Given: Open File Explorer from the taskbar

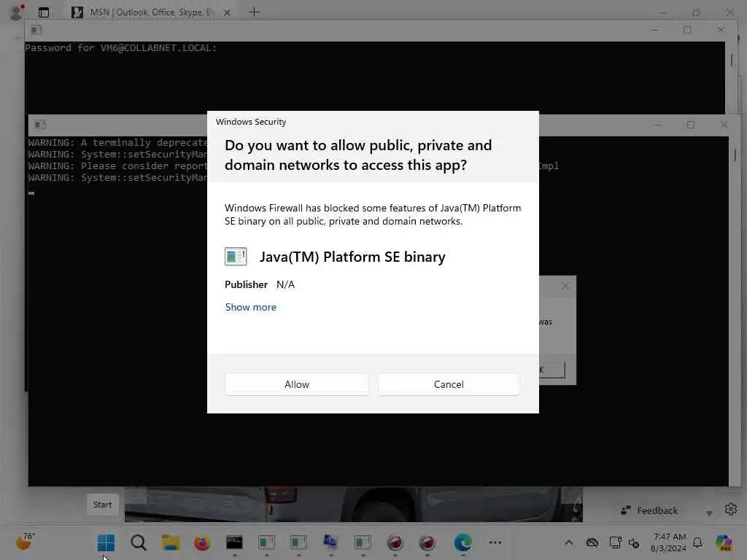Looking at the screenshot, I should tap(170, 542).
